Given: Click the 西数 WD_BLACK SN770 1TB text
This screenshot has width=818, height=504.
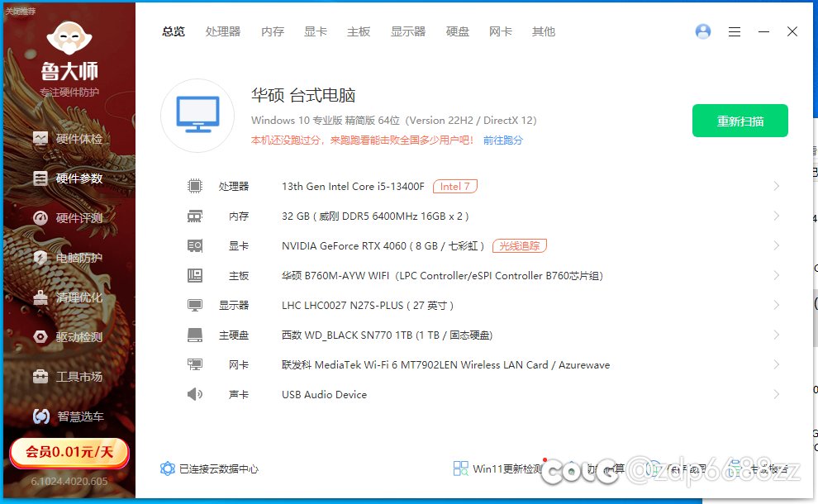Looking at the screenshot, I should click(387, 335).
